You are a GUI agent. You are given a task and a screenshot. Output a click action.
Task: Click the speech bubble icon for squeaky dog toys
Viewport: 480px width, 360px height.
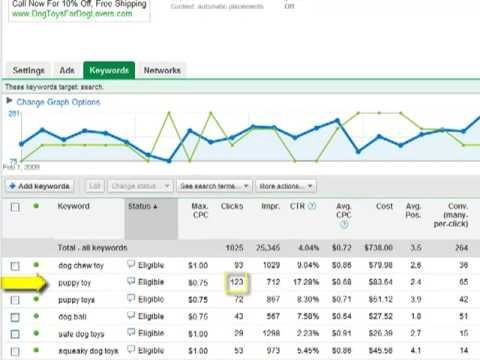pos(131,349)
